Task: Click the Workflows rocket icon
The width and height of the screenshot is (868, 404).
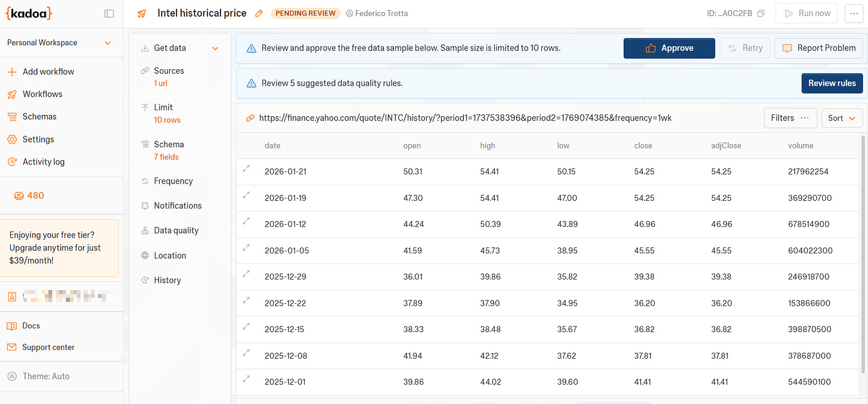Action: (11, 94)
